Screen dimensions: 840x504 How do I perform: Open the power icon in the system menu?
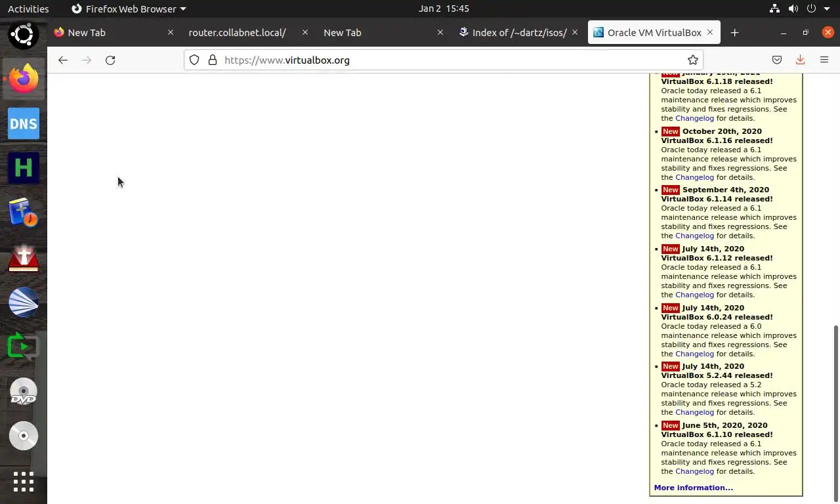pos(811,9)
